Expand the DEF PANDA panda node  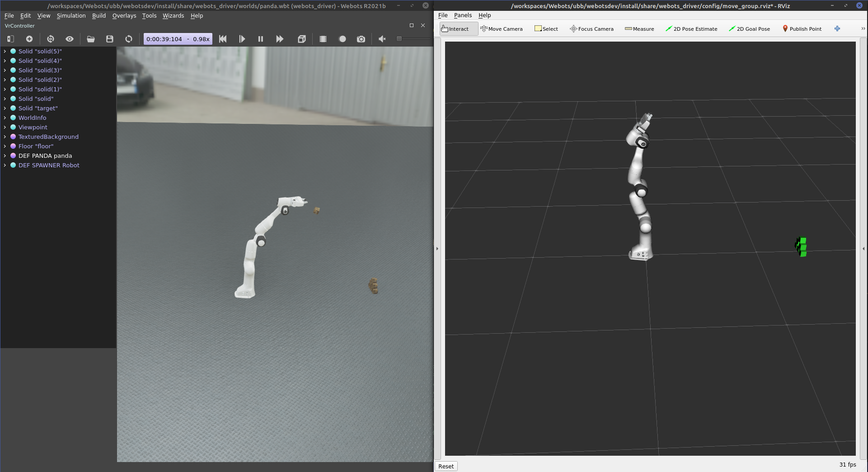(x=5, y=156)
